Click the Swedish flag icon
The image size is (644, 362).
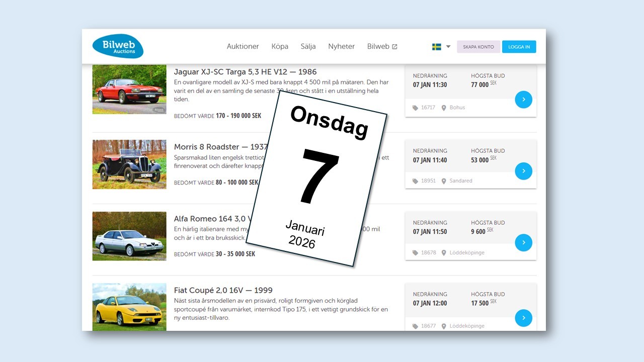point(436,47)
